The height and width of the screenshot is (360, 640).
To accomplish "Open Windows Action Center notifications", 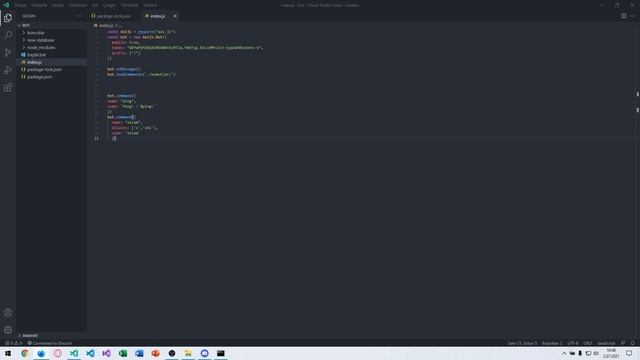I will coord(629,353).
